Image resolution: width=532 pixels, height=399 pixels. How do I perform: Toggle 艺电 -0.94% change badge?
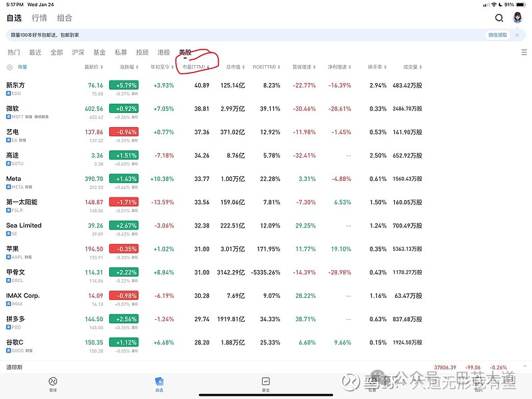pyautogui.click(x=124, y=132)
